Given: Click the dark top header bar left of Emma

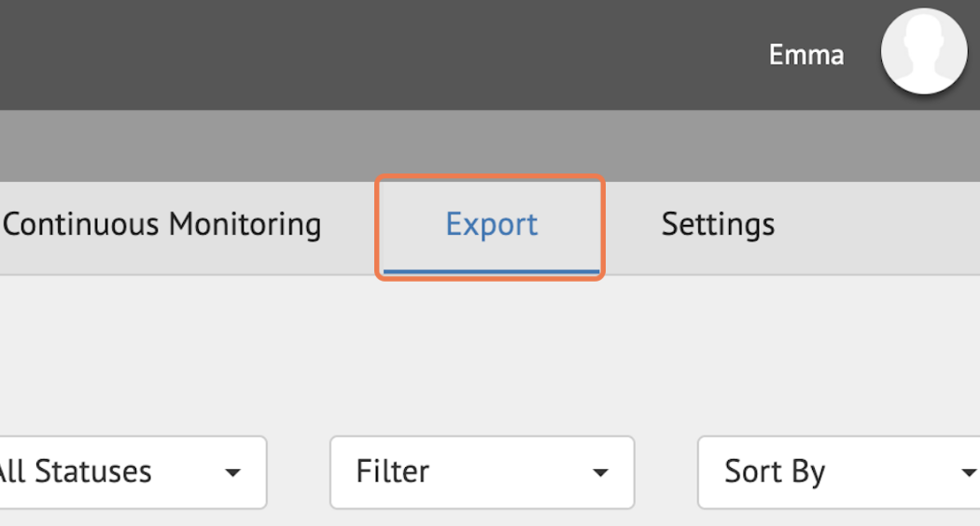Looking at the screenshot, I should [373, 54].
